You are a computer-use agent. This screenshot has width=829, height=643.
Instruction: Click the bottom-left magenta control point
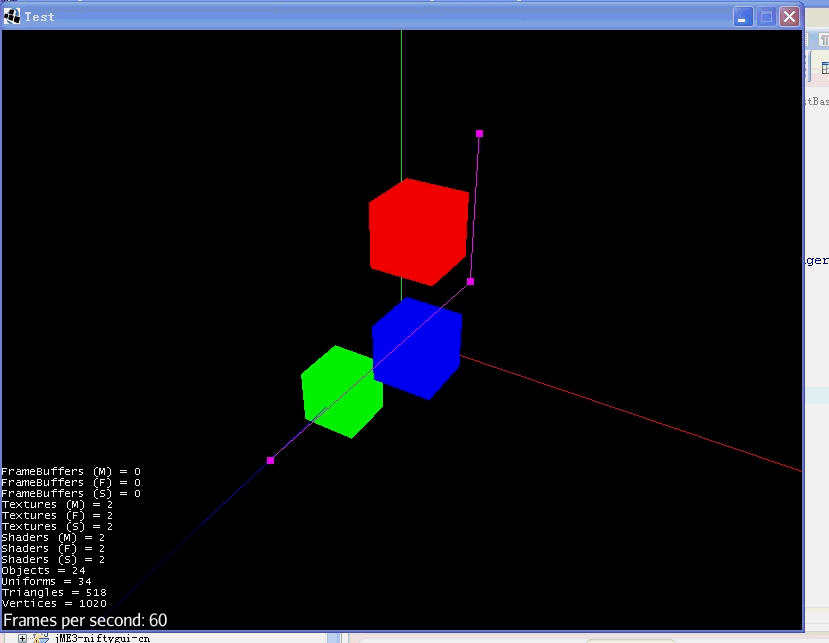point(270,461)
